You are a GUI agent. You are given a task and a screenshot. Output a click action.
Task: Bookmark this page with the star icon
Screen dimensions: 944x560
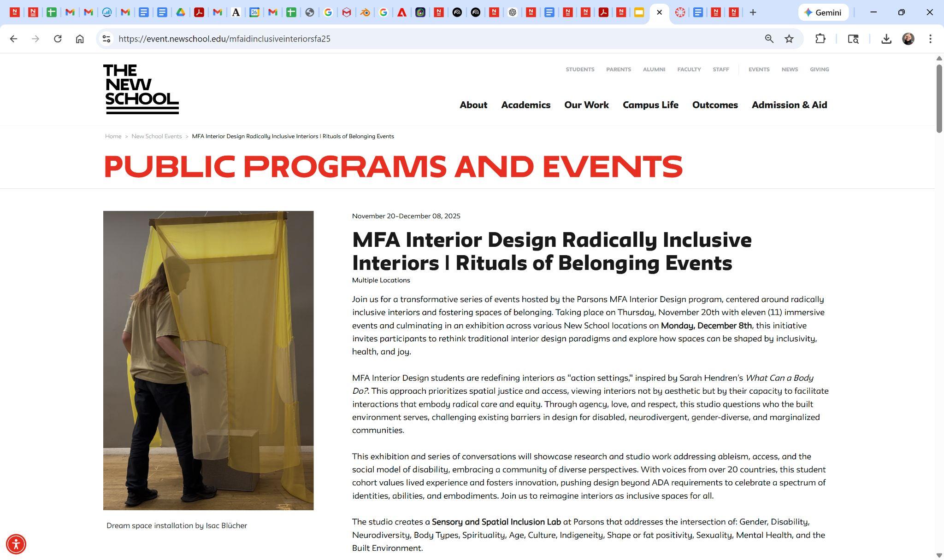(x=789, y=39)
